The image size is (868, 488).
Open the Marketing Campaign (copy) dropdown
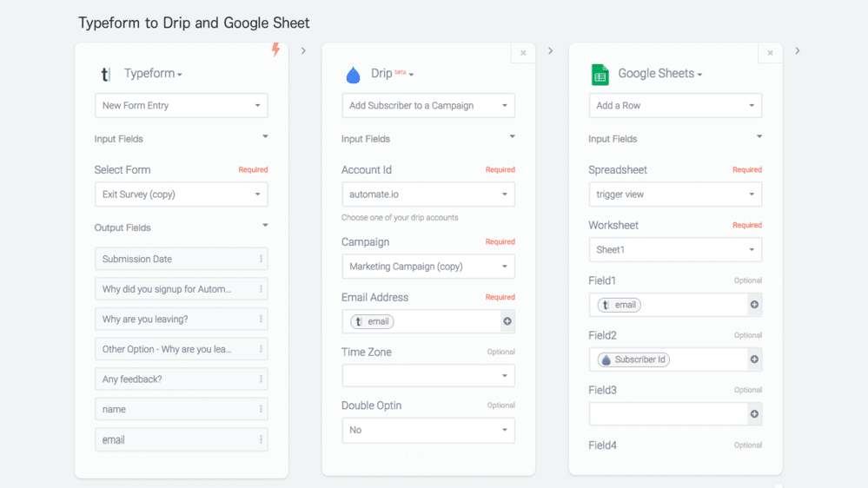pyautogui.click(x=428, y=266)
